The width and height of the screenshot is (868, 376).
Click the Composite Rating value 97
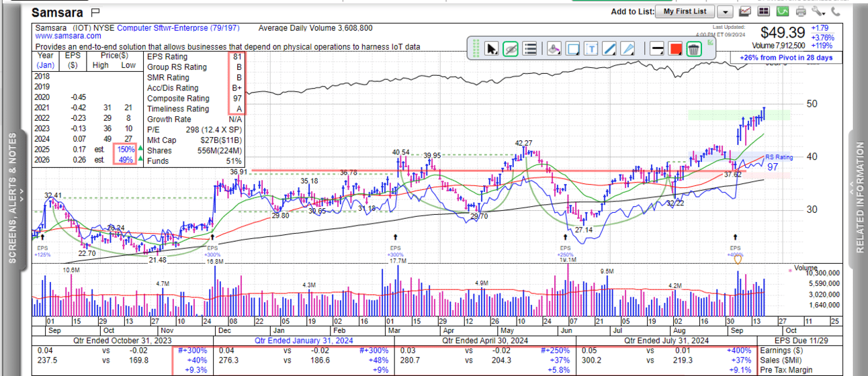pos(237,99)
